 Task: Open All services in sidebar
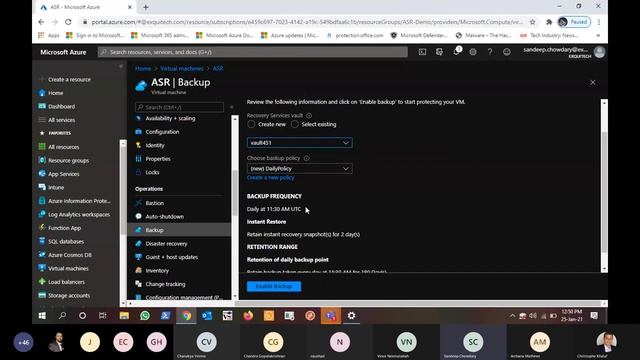click(x=61, y=120)
